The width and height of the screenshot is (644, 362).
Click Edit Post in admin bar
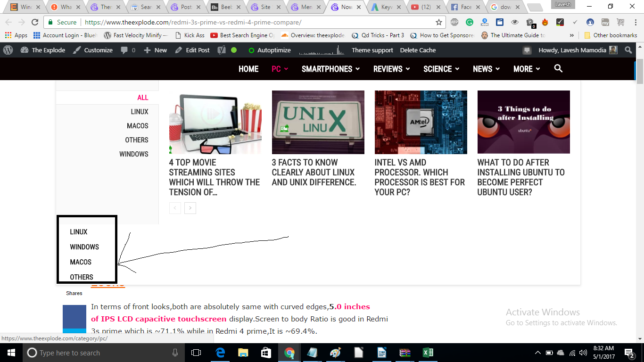(192, 50)
